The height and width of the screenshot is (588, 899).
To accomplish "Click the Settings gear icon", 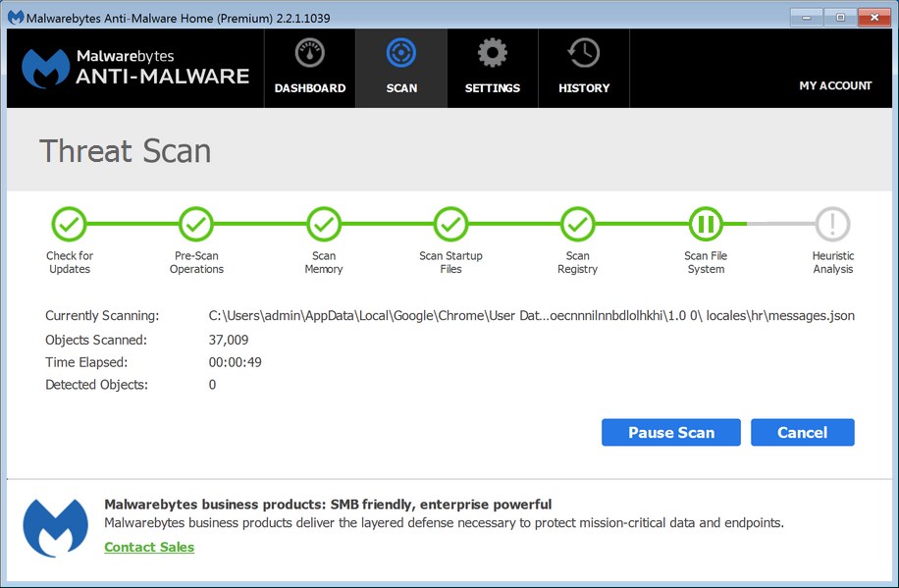I will click(x=493, y=53).
